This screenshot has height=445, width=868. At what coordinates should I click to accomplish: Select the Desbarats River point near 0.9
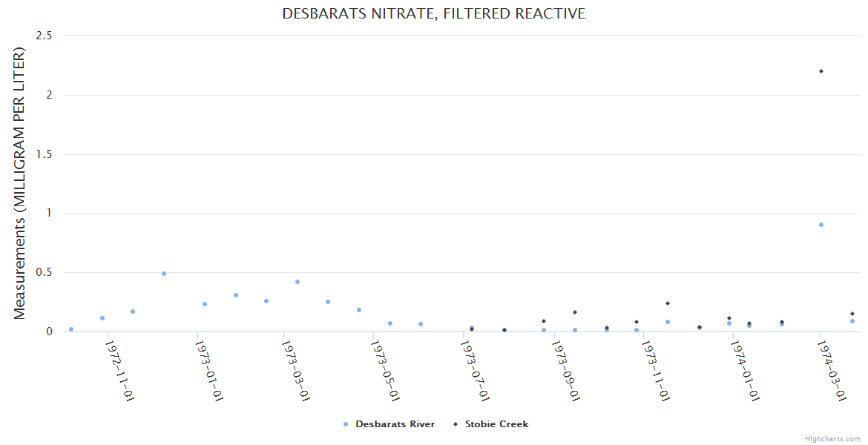point(821,225)
